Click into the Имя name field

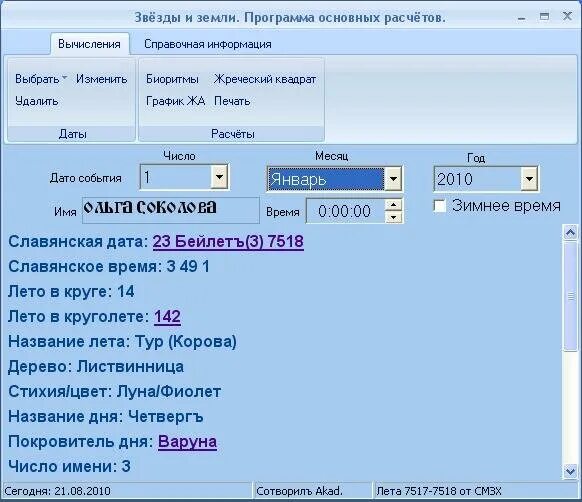click(x=171, y=210)
